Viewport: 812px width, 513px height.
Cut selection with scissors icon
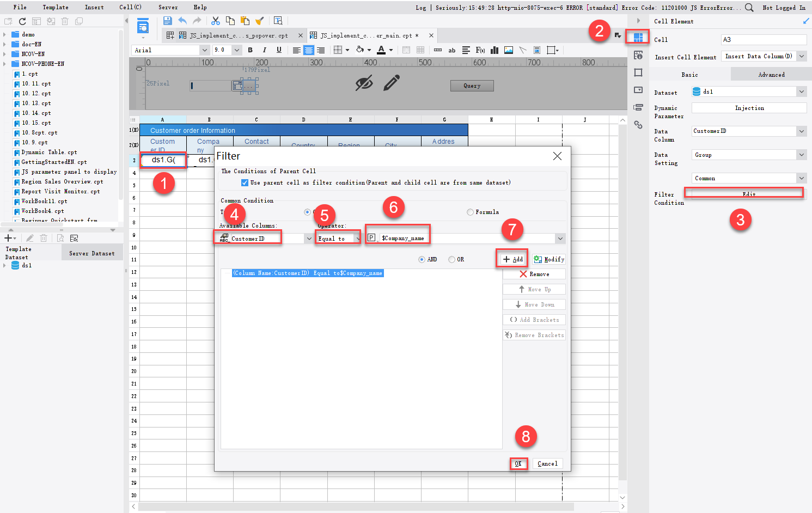[x=216, y=21]
